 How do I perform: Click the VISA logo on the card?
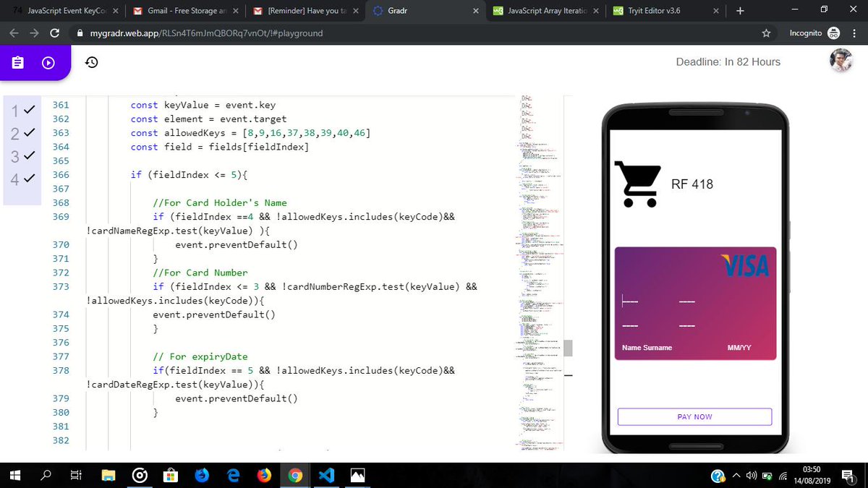click(745, 265)
